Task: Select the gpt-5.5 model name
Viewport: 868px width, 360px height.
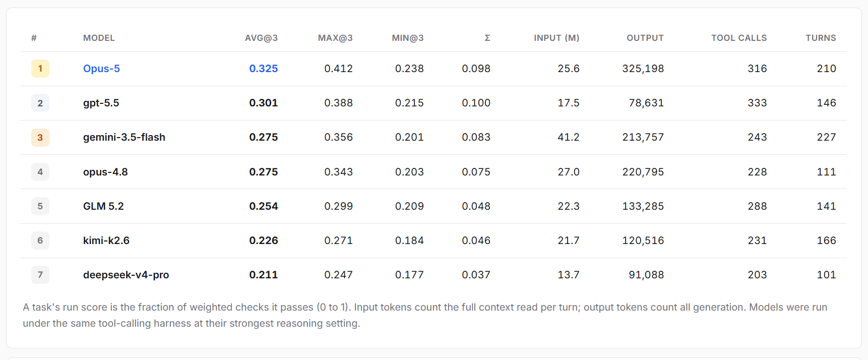Action: tap(101, 103)
